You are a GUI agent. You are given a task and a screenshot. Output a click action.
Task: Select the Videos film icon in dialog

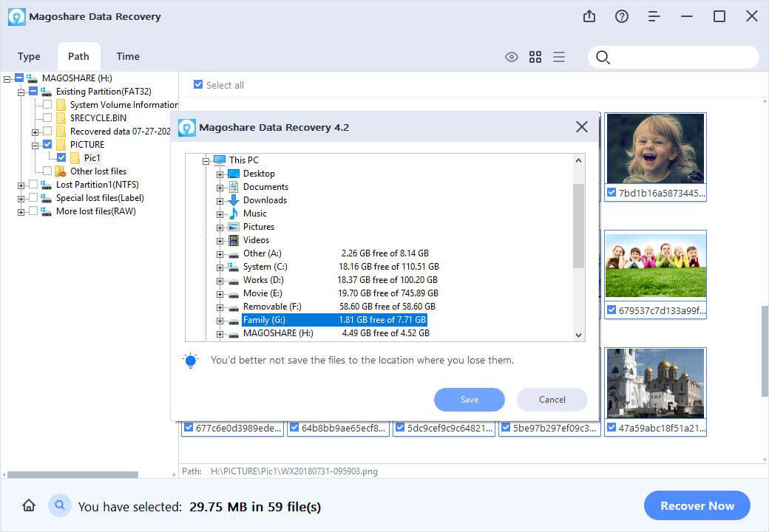234,240
